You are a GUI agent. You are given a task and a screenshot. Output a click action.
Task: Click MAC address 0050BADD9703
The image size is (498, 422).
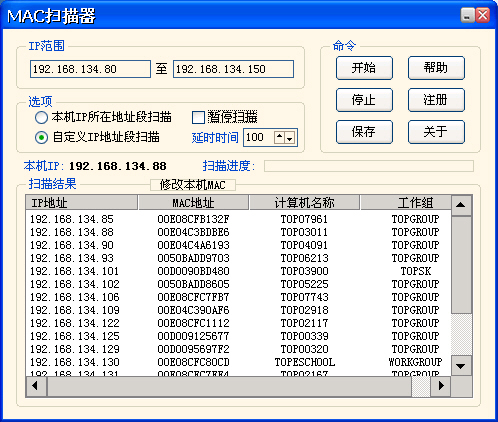[x=193, y=258]
